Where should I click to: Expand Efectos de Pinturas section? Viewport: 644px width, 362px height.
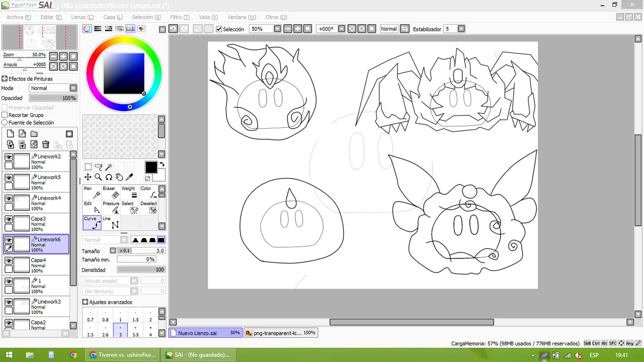5,79
